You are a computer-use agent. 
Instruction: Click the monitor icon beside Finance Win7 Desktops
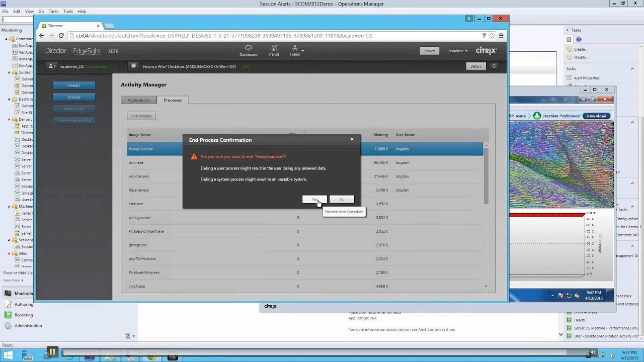click(x=133, y=66)
